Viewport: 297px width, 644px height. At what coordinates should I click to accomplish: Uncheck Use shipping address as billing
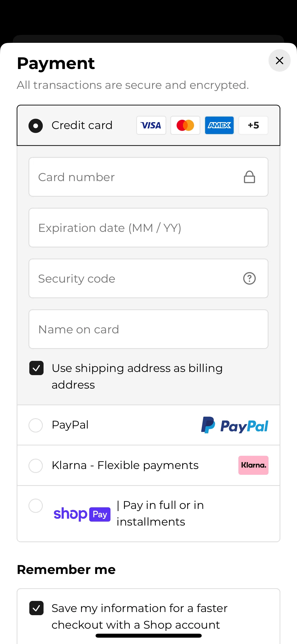[36, 368]
